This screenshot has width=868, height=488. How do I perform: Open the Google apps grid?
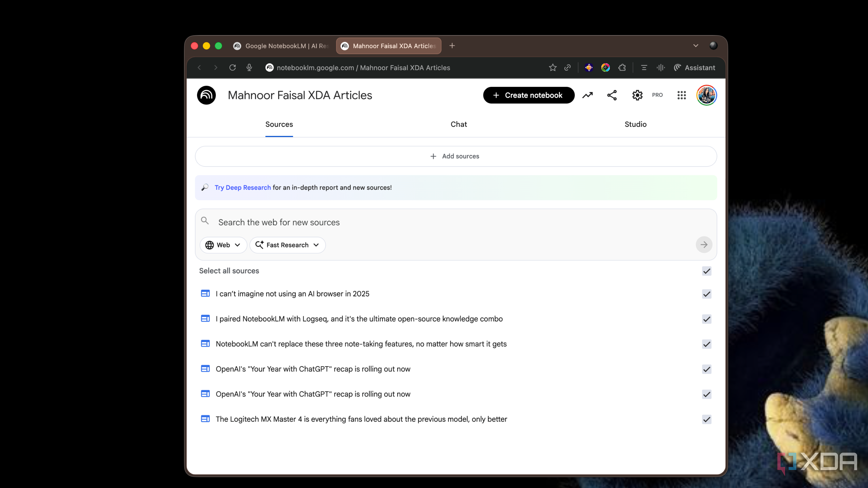pyautogui.click(x=681, y=95)
